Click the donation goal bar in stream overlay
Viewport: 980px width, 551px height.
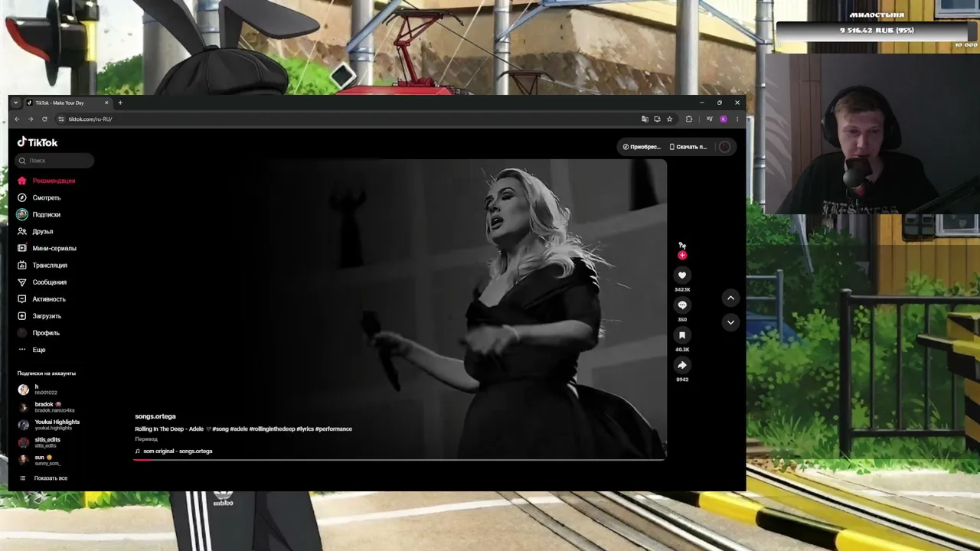pyautogui.click(x=876, y=31)
